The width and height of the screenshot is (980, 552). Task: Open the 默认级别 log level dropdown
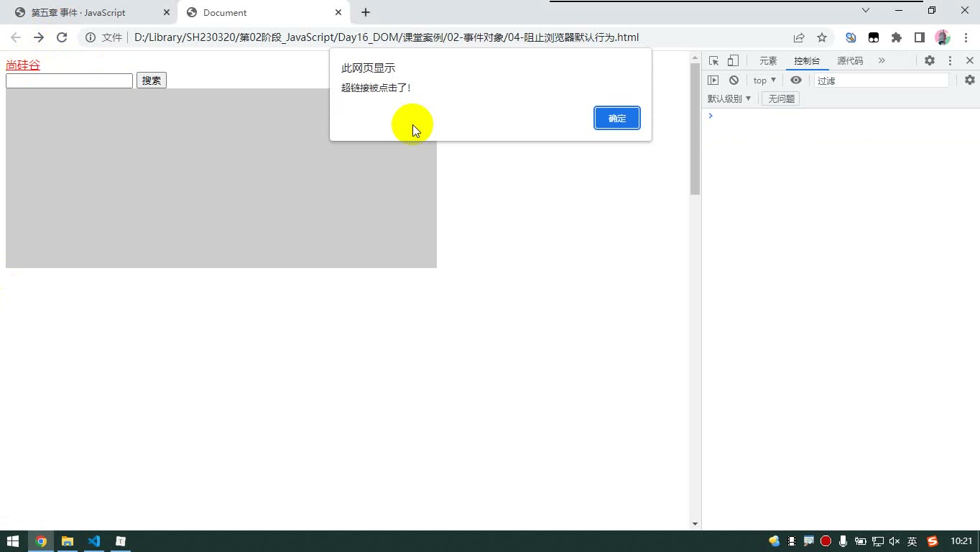(x=729, y=98)
